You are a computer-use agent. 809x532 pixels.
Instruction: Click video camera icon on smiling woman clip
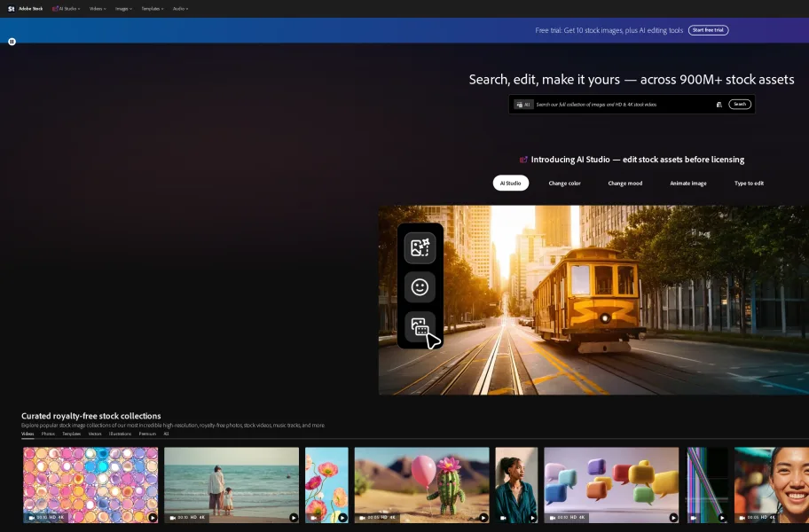click(x=742, y=518)
